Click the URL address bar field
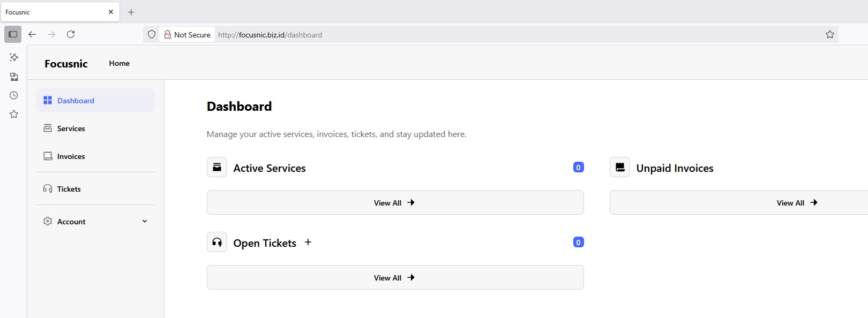The height and width of the screenshot is (318, 868). (482, 35)
